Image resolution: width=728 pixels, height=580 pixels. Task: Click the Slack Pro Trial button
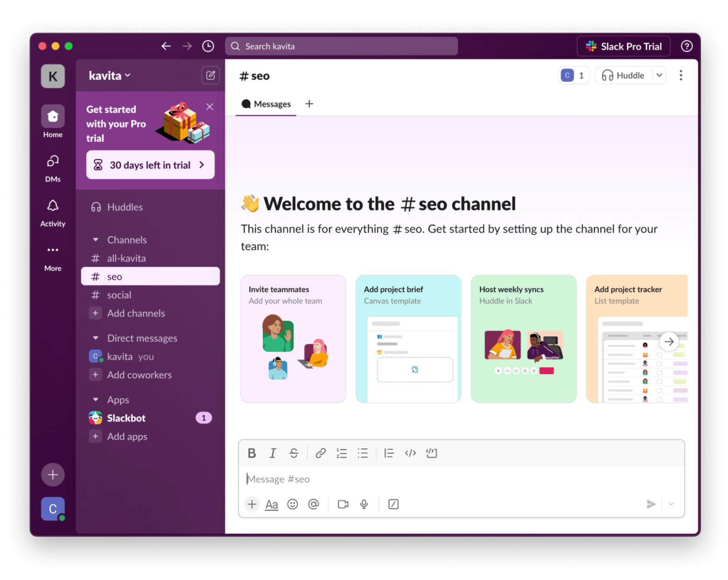623,46
